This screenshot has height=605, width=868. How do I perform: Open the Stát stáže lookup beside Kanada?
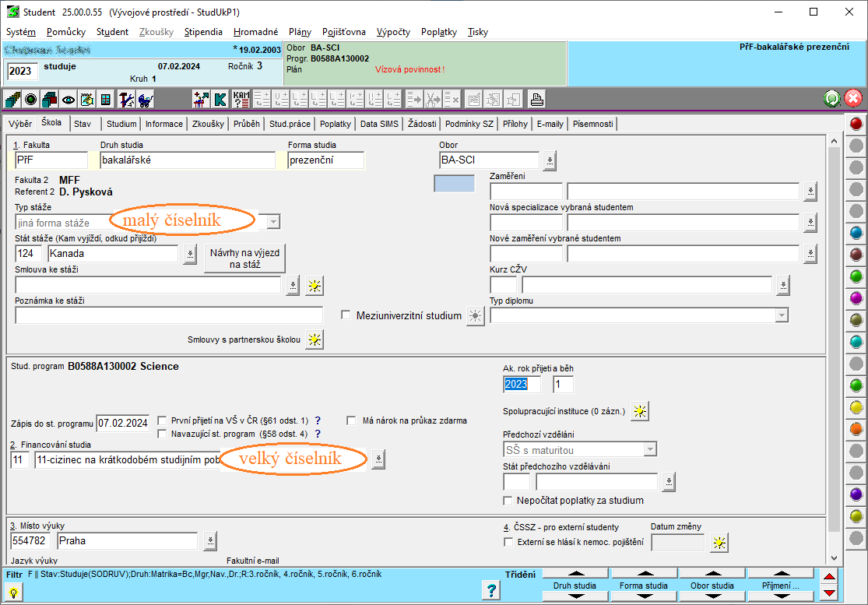click(190, 254)
